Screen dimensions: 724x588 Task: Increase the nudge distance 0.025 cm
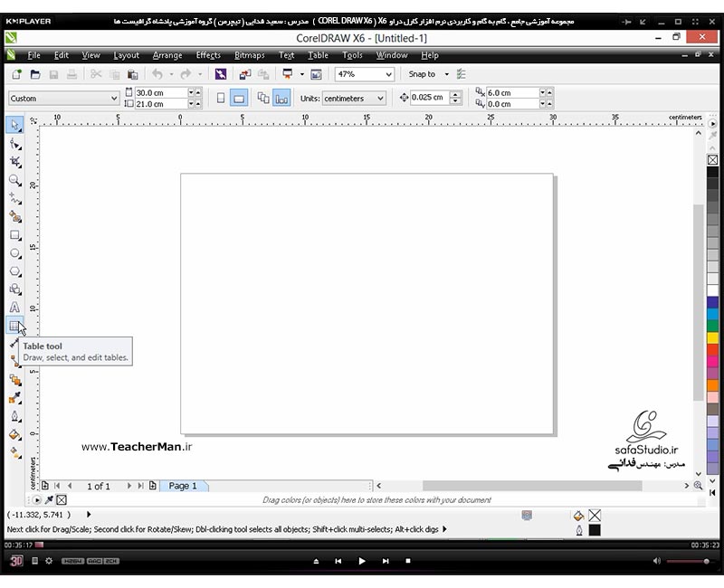pyautogui.click(x=456, y=94)
